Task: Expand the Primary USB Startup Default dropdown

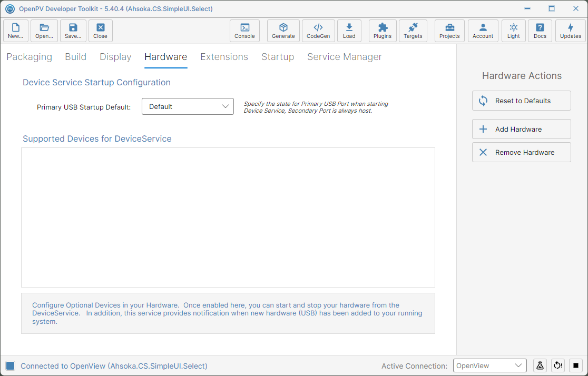Action: [x=188, y=106]
